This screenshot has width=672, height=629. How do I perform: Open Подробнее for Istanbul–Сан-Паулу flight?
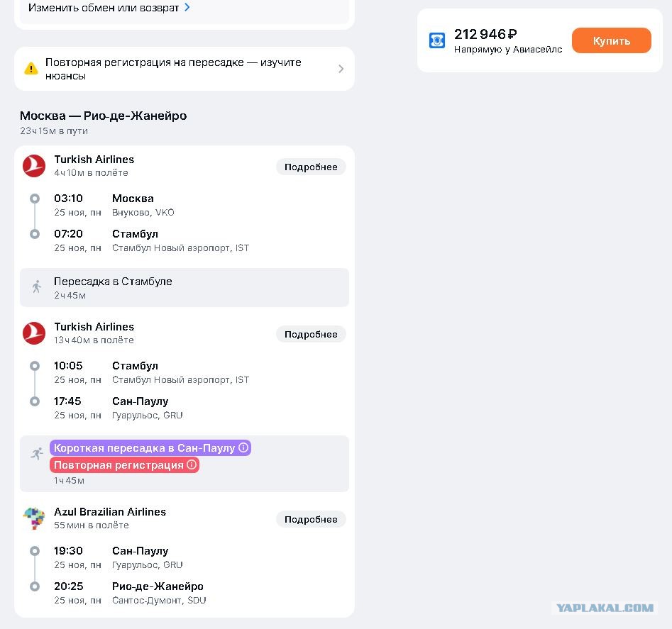tap(311, 335)
